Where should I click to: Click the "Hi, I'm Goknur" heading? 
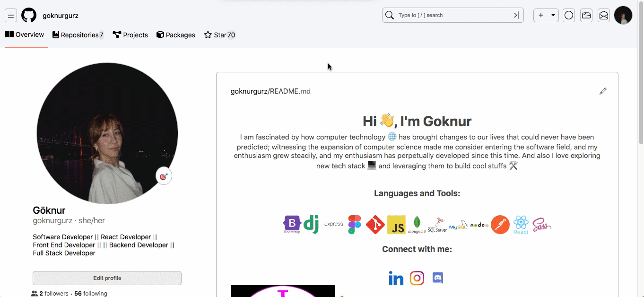click(417, 122)
